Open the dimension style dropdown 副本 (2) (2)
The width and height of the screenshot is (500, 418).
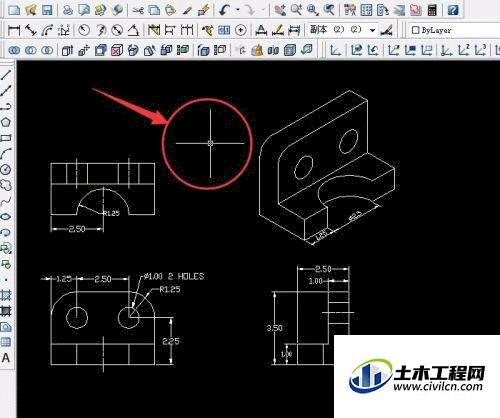tap(343, 30)
